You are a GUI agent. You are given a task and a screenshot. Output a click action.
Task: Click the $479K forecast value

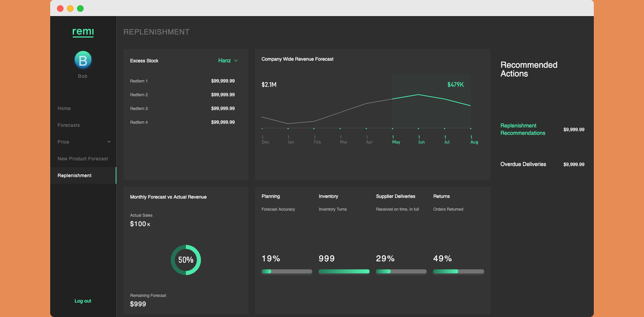[456, 85]
